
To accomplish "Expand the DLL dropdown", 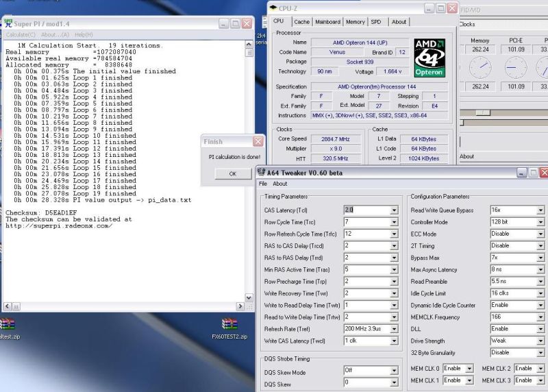I will [540, 329].
